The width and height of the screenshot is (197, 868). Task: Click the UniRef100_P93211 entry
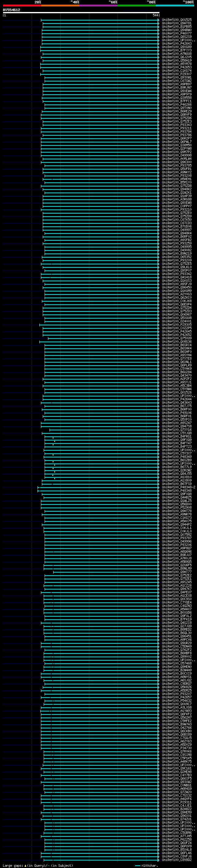pyautogui.click(x=177, y=128)
